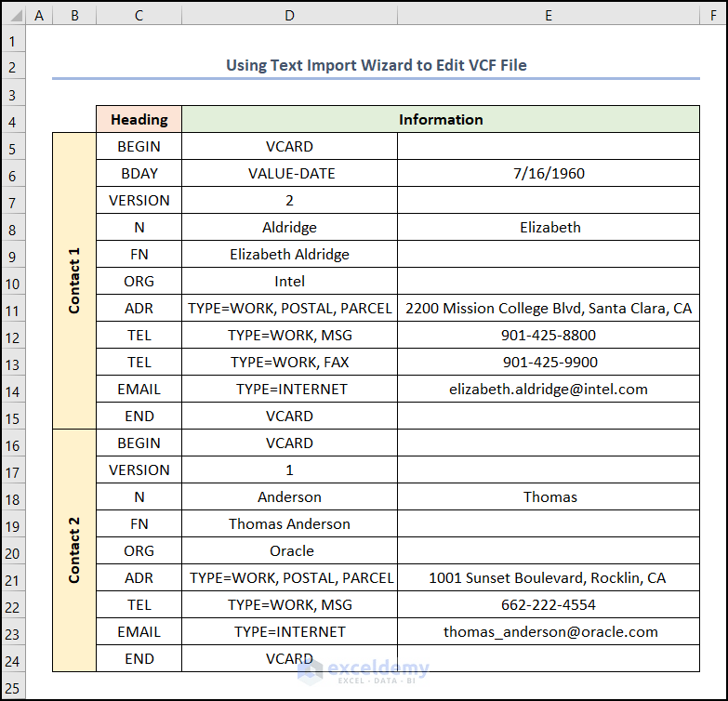728x701 pixels.
Task: Select the 'BEGIN' cell in row 5
Action: click(x=139, y=147)
